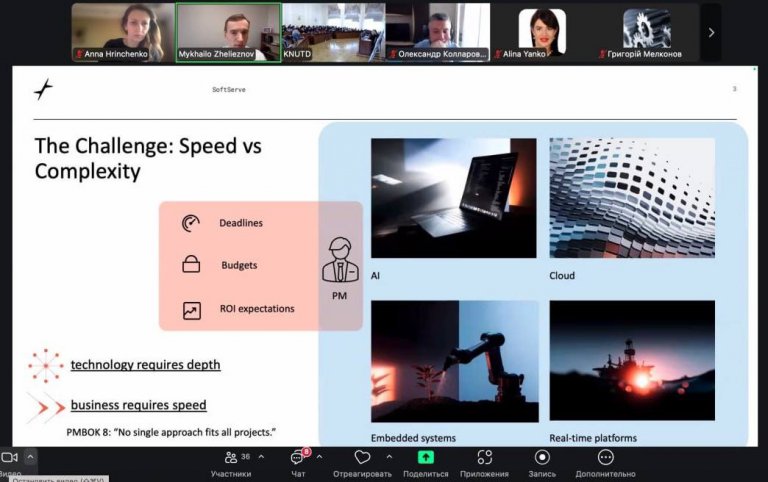Click the "technology requires depth" underlined text

[145, 365]
